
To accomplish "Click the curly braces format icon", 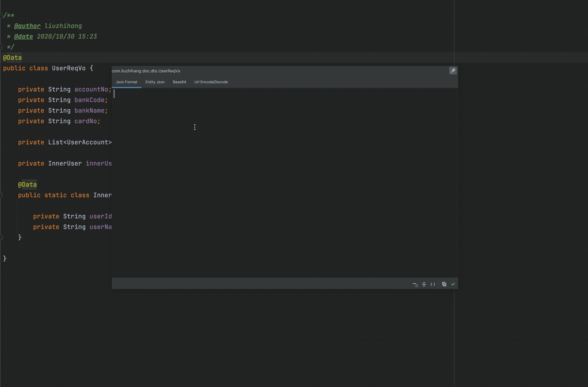I will [x=433, y=284].
